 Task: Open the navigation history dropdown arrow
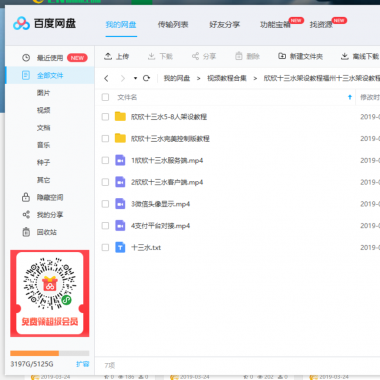(x=135, y=78)
